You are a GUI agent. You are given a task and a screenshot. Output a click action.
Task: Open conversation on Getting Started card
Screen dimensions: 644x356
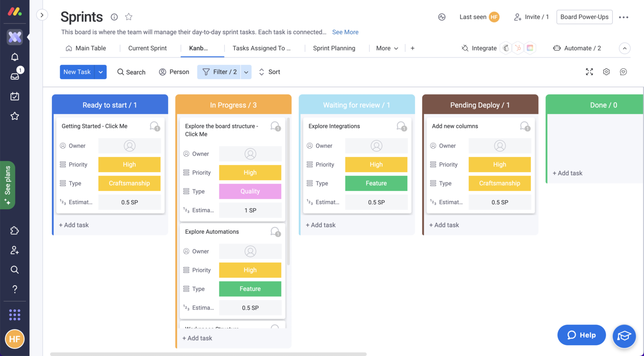(154, 126)
